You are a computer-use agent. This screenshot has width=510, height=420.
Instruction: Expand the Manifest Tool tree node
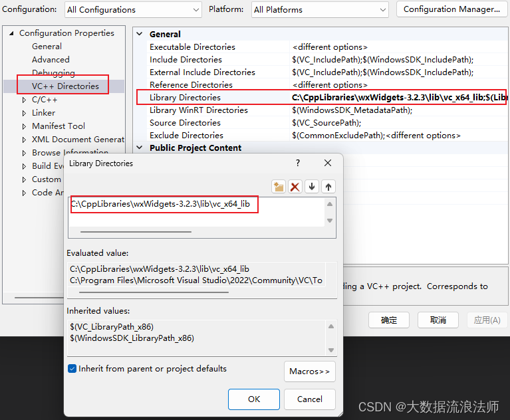tap(24, 126)
